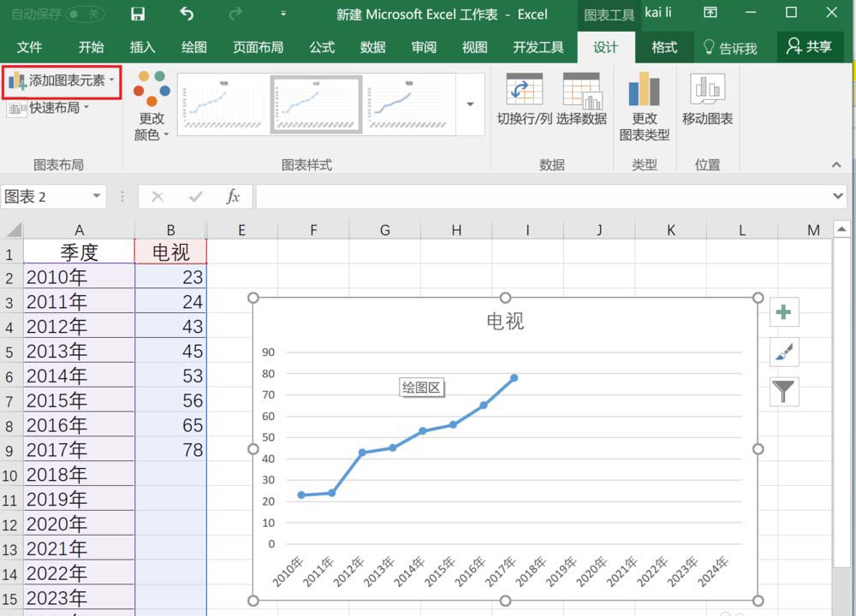Click the Share (共享) button
Screen dimensions: 856x616
point(810,47)
